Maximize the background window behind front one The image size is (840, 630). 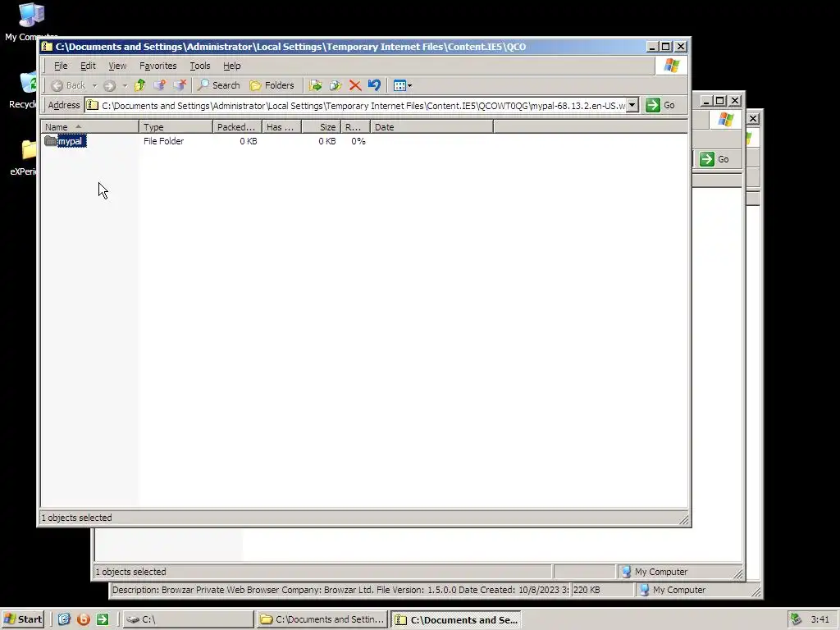pos(720,100)
